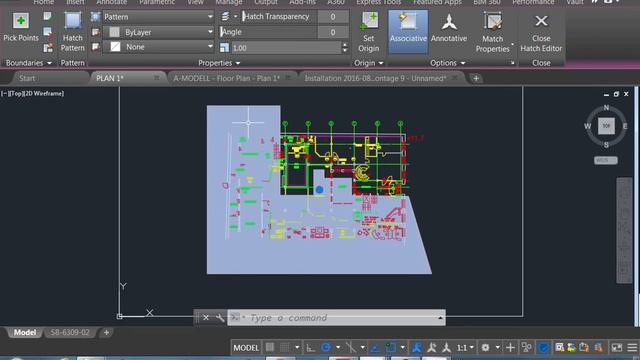
Task: Toggle annotation visibility status icon
Action: pyautogui.click(x=416, y=348)
